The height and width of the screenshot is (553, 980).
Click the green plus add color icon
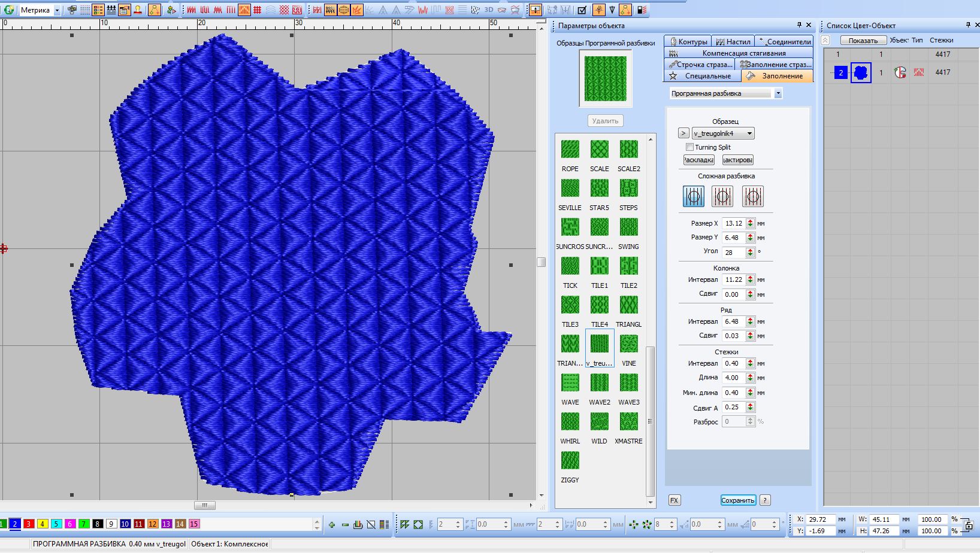point(332,525)
